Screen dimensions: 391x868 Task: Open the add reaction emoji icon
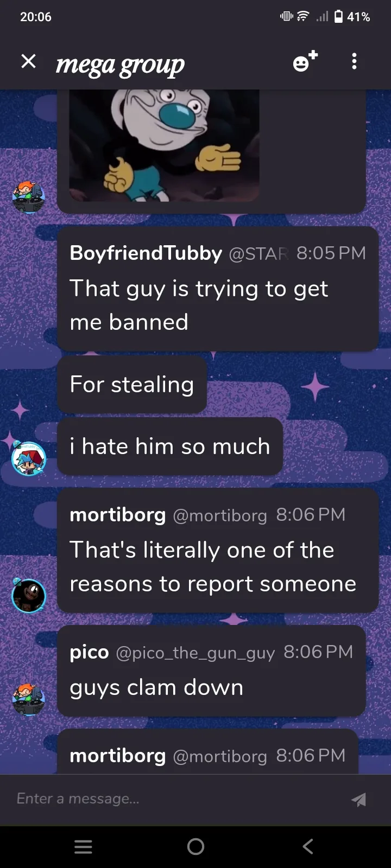pyautogui.click(x=305, y=61)
